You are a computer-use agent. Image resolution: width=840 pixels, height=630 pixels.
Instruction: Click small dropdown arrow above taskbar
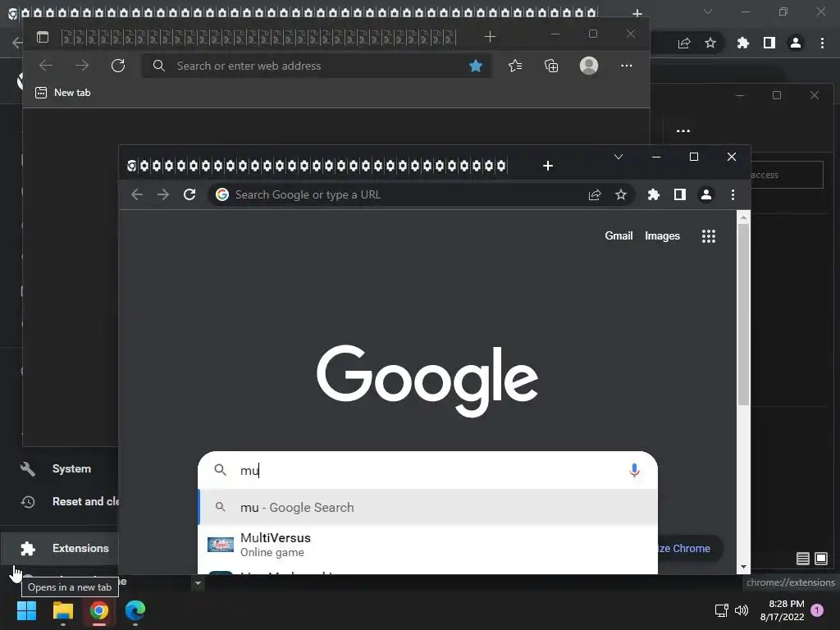198,583
